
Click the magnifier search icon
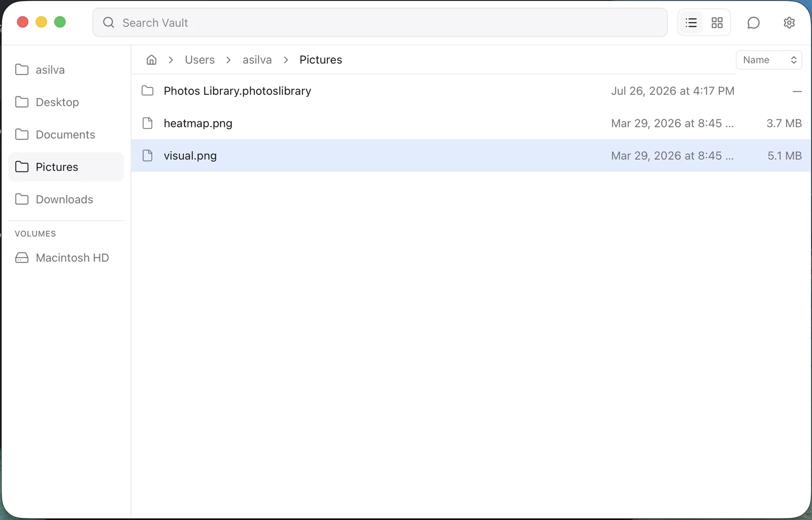109,23
